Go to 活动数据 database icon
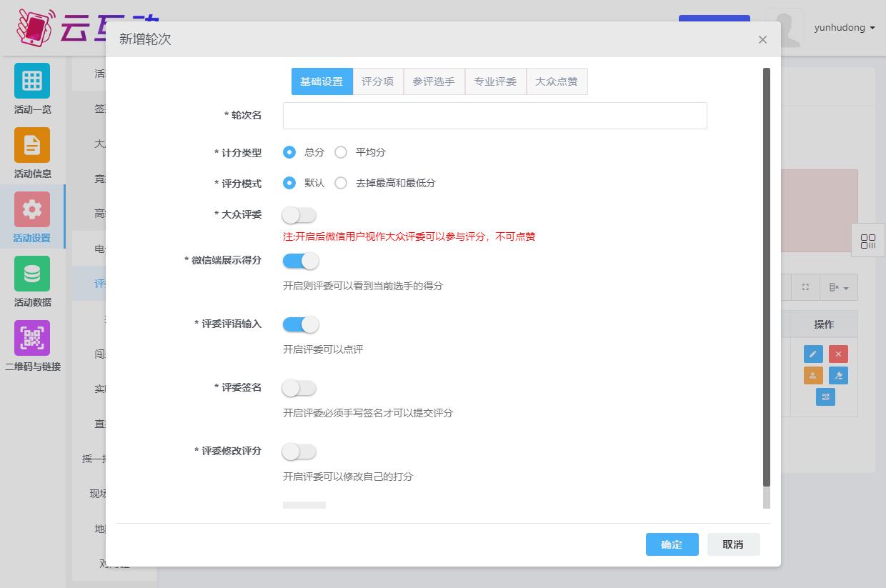The image size is (886, 588). 32,274
